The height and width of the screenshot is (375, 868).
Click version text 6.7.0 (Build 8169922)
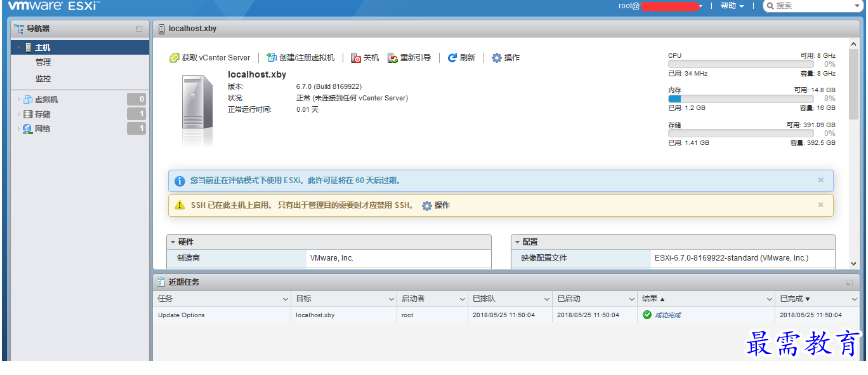(329, 87)
